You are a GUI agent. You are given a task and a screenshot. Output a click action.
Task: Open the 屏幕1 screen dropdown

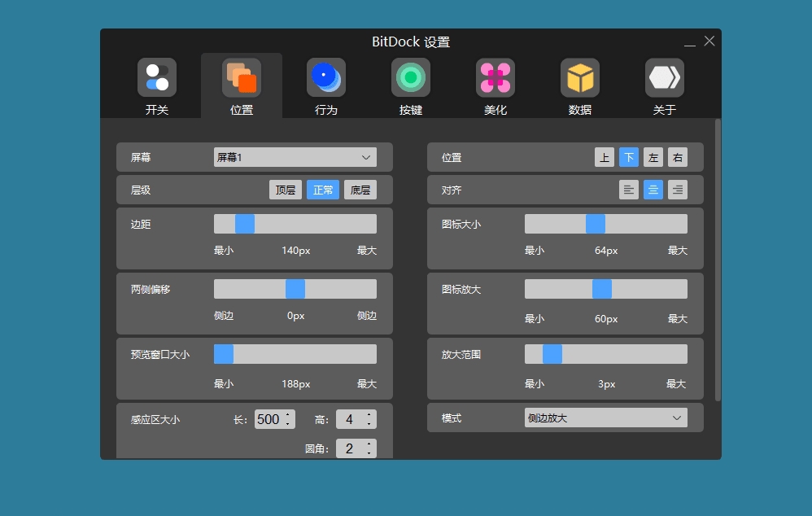(x=295, y=157)
